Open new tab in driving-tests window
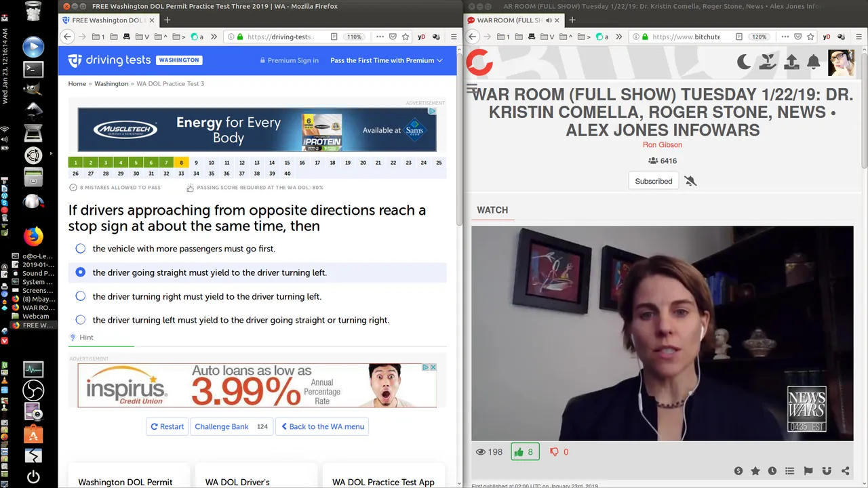This screenshot has width=868, height=488. point(167,20)
